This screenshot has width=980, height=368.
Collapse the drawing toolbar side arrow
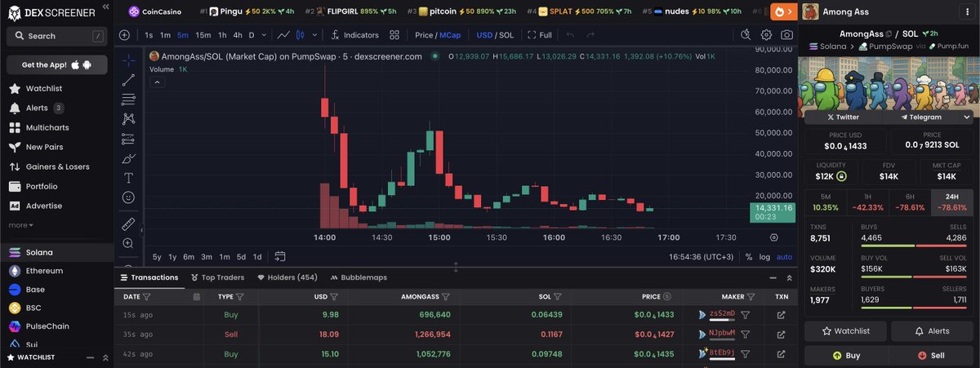point(142,231)
